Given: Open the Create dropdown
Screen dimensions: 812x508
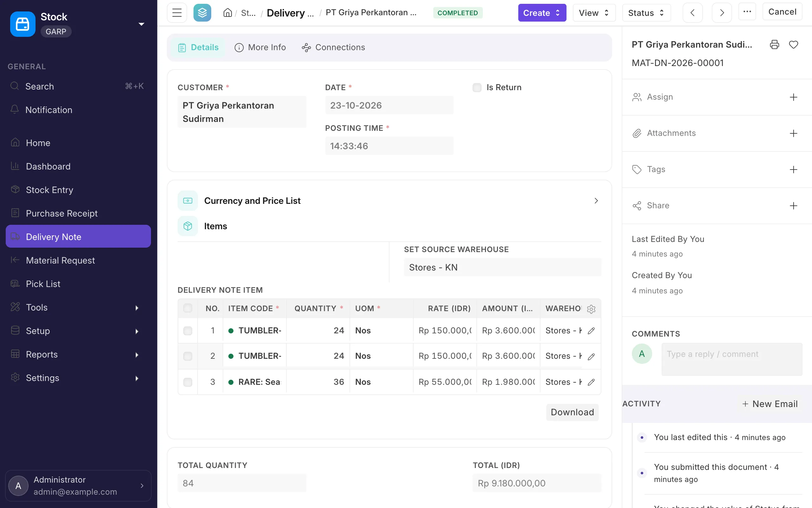Looking at the screenshot, I should coord(542,13).
